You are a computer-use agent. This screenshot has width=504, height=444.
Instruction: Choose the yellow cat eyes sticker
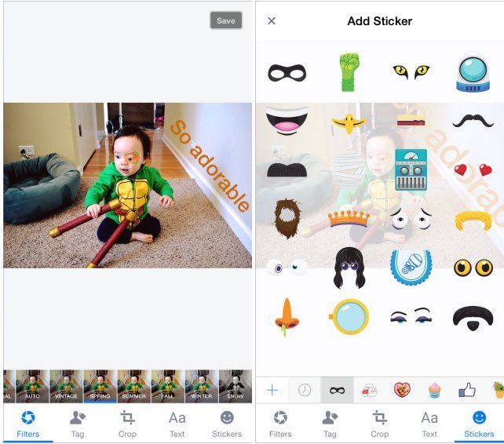[x=411, y=71]
